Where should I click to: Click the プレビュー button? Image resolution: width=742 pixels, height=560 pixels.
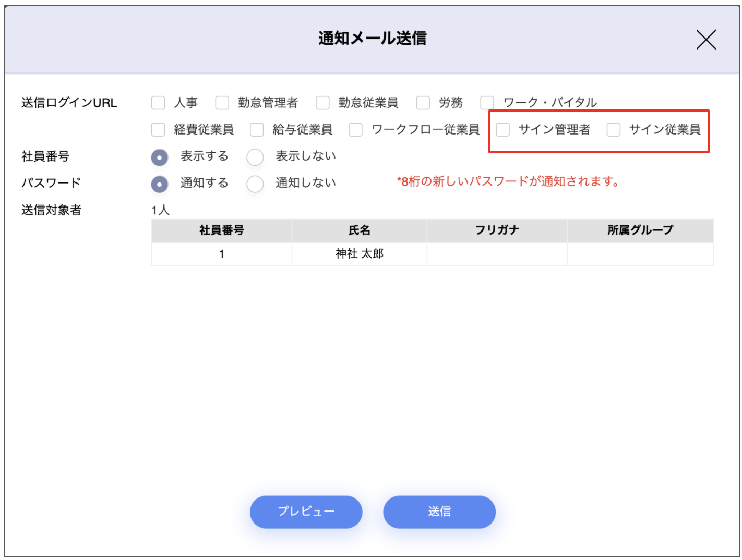(306, 512)
